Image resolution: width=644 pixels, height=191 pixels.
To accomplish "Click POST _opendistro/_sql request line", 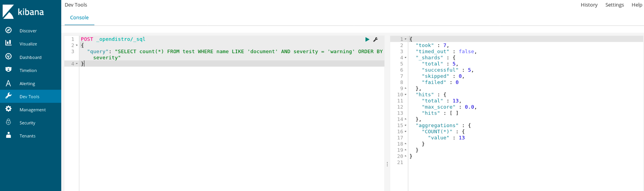I will [113, 39].
